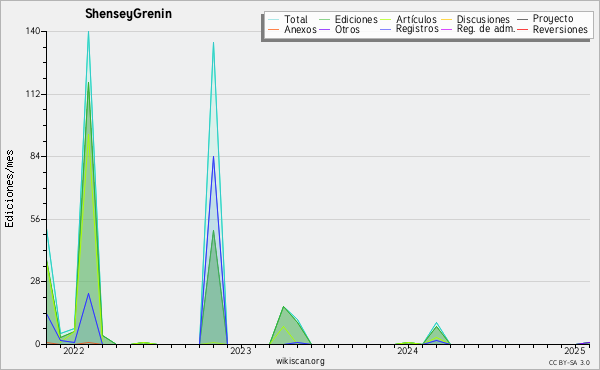This screenshot has width=600, height=370.
Task: Click the y-axis label '84'
Action: pos(36,156)
